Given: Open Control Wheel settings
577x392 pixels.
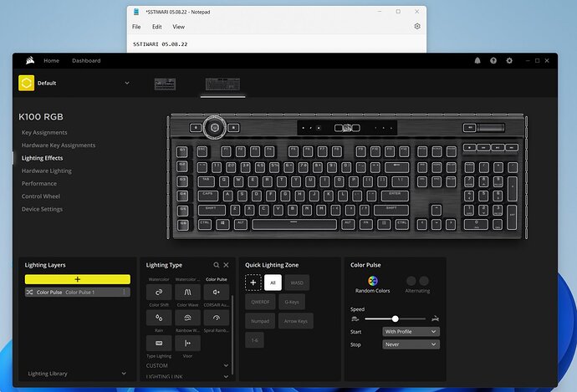Looking at the screenshot, I should [40, 196].
